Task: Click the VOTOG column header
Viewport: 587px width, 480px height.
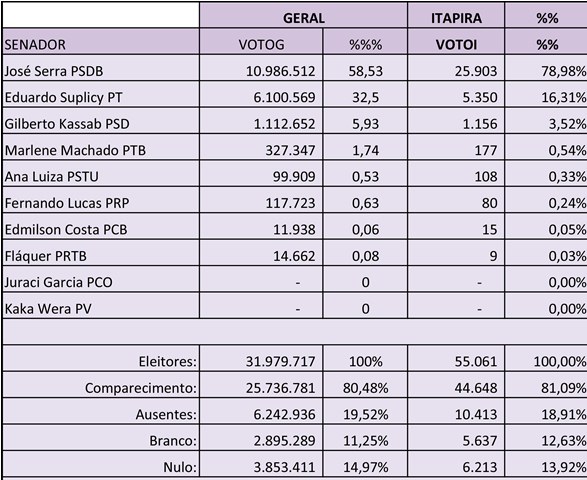Action: (x=261, y=42)
